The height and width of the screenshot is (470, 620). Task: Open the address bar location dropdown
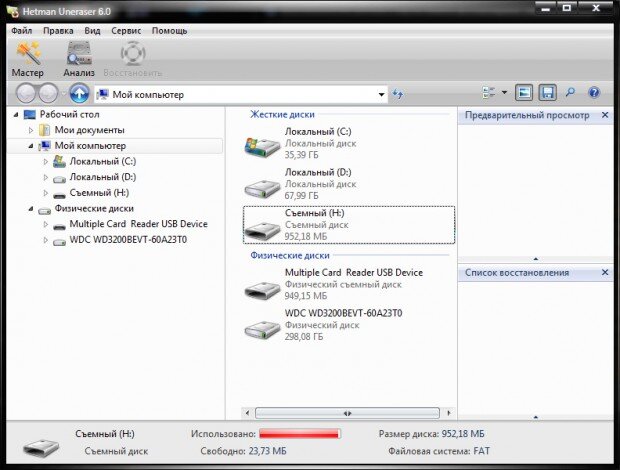click(381, 94)
